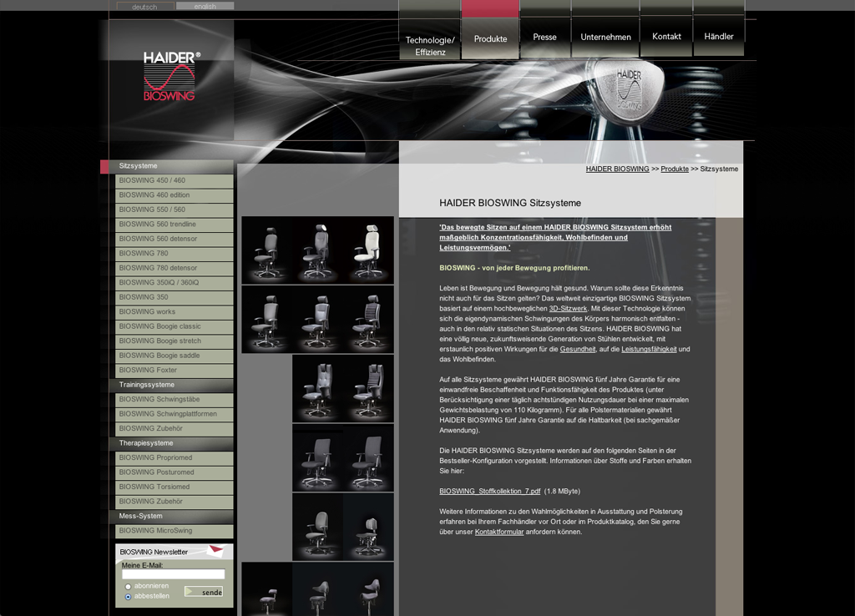Open the 3D-Sitzwerk text link
The height and width of the screenshot is (616, 855).
568,309
